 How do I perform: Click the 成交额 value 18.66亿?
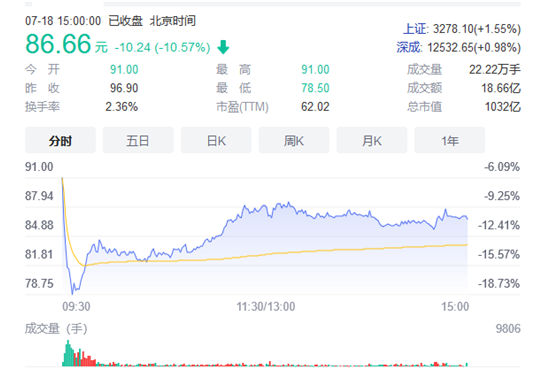coord(501,88)
